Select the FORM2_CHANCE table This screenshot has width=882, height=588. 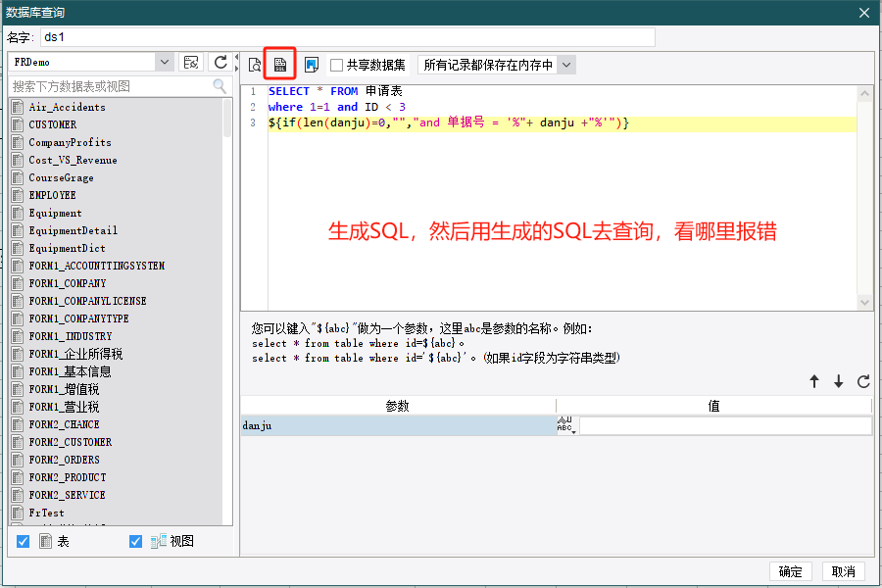64,424
